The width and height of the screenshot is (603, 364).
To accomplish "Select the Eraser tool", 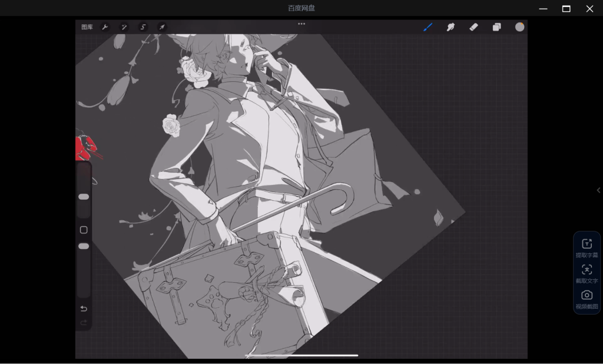I will [x=473, y=27].
